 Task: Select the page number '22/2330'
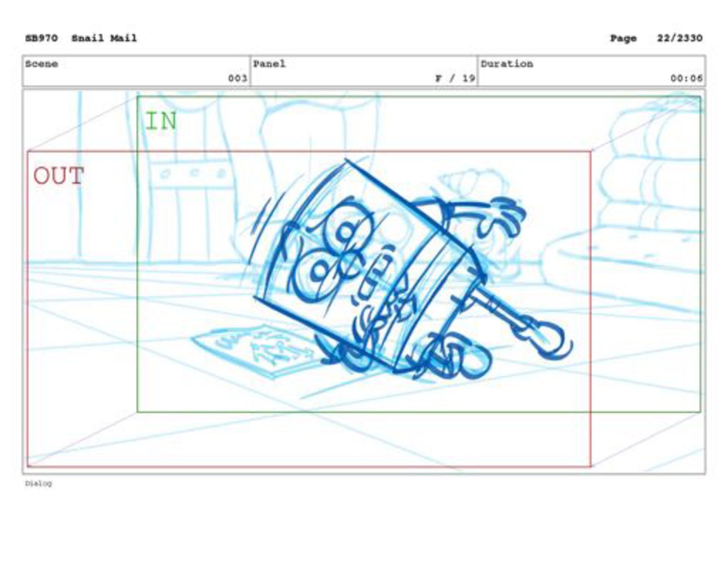coord(680,38)
